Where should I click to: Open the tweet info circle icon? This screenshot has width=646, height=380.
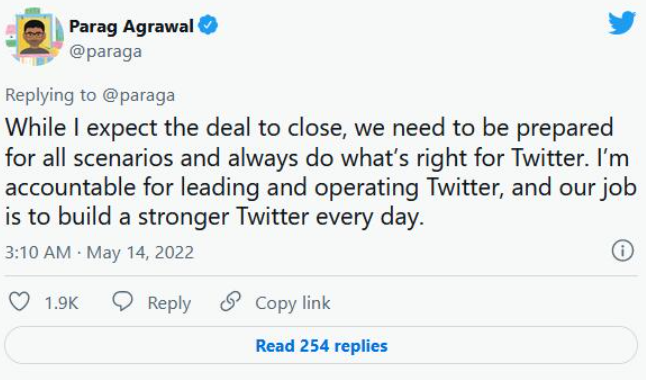pyautogui.click(x=622, y=251)
